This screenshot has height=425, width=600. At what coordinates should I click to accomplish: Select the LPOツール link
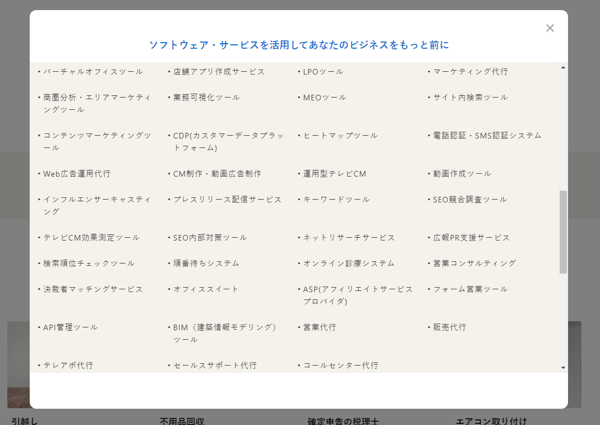click(323, 72)
